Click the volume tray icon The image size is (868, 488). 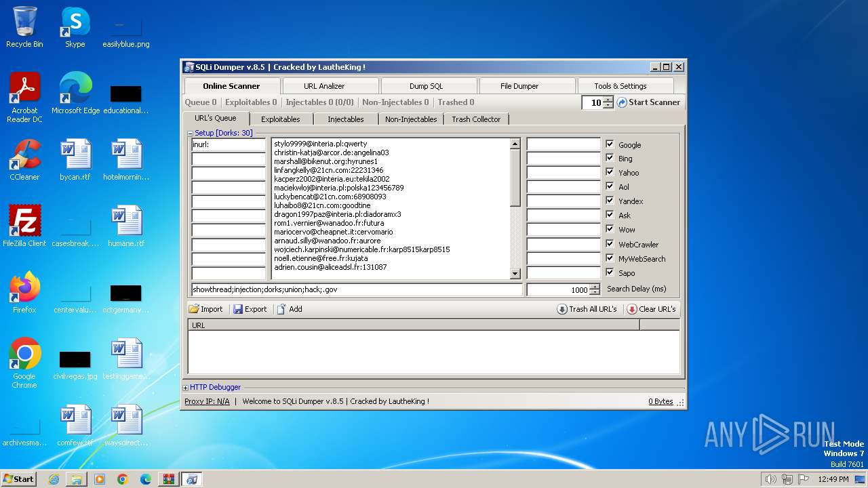[x=770, y=479]
